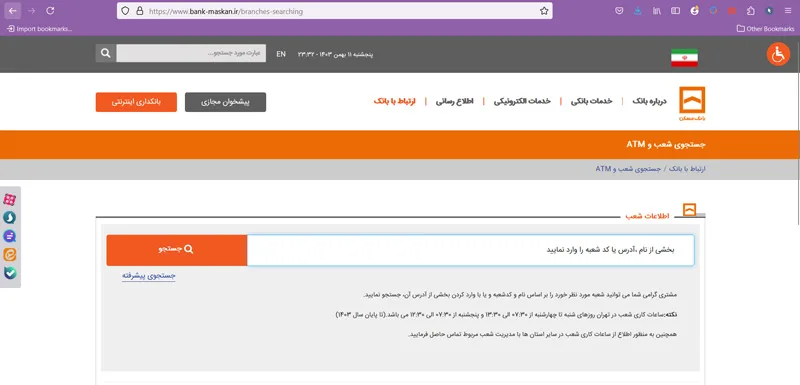Click the browser URL address bar
The image size is (800, 385).
click(335, 11)
